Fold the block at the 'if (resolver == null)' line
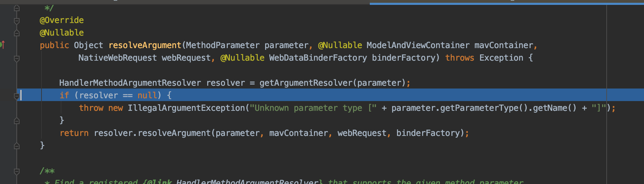Screen dimensions: 644x184 (16, 96)
